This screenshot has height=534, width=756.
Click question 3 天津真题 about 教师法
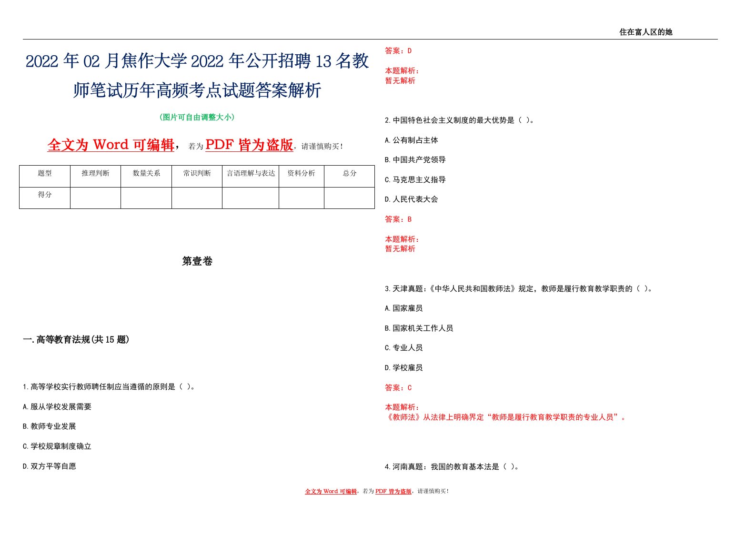(519, 289)
